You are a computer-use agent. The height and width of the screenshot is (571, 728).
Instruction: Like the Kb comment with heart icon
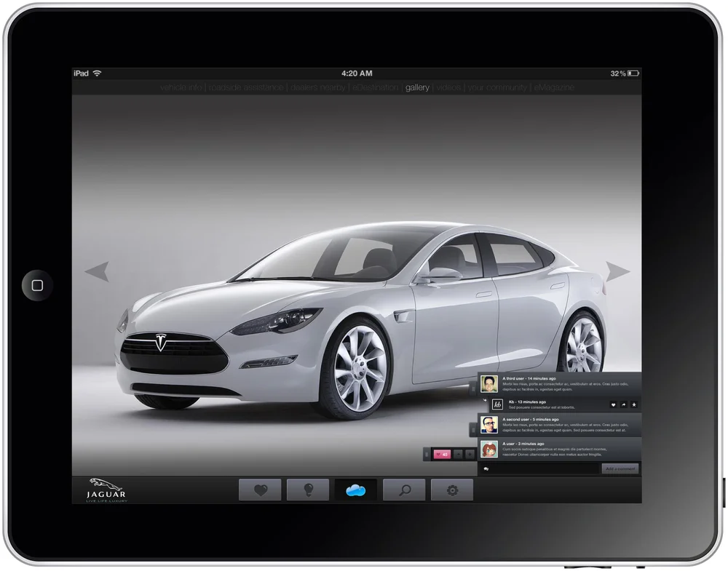click(613, 405)
